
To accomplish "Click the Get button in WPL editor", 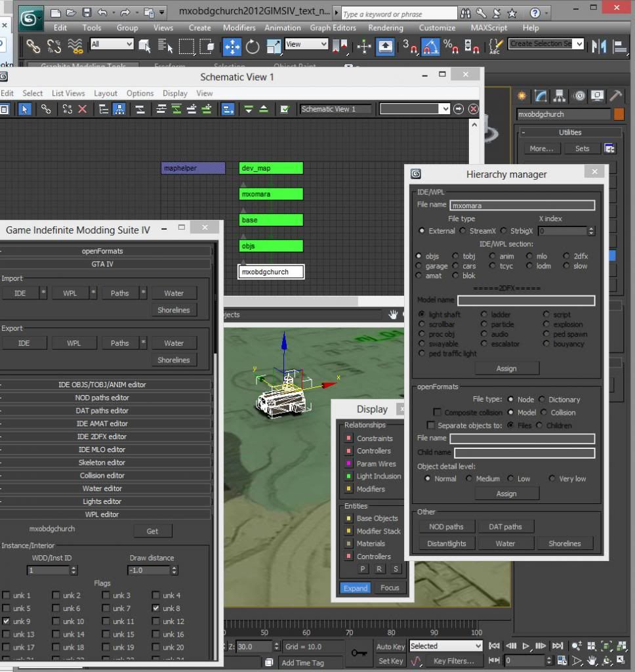I will (x=152, y=532).
